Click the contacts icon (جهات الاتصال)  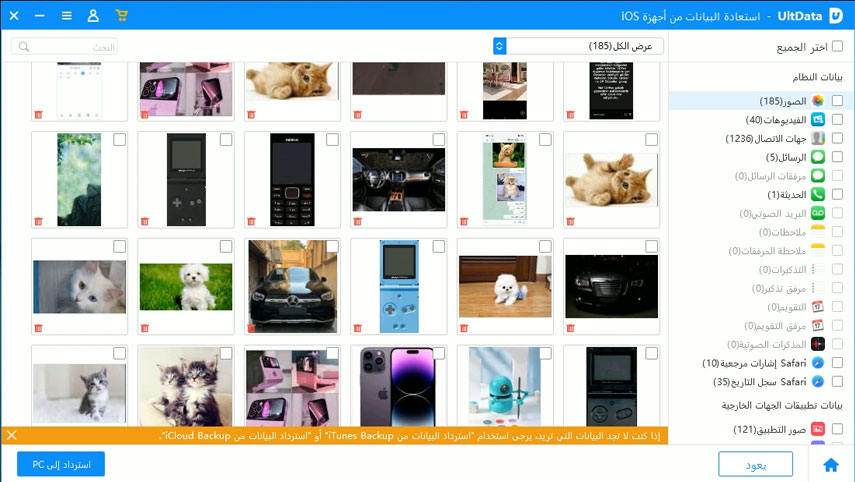pyautogui.click(x=817, y=138)
